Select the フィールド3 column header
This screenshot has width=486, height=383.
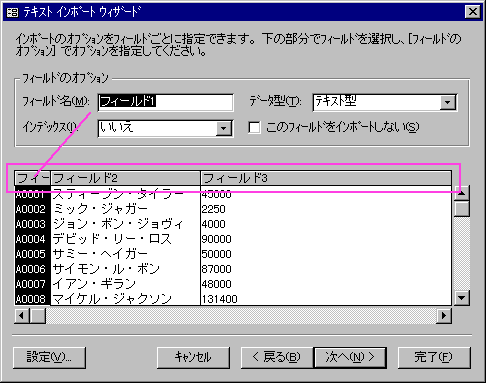pyautogui.click(x=326, y=178)
